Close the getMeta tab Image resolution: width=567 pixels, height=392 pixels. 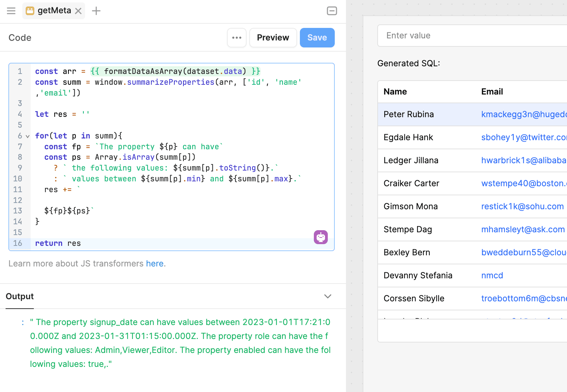(78, 11)
